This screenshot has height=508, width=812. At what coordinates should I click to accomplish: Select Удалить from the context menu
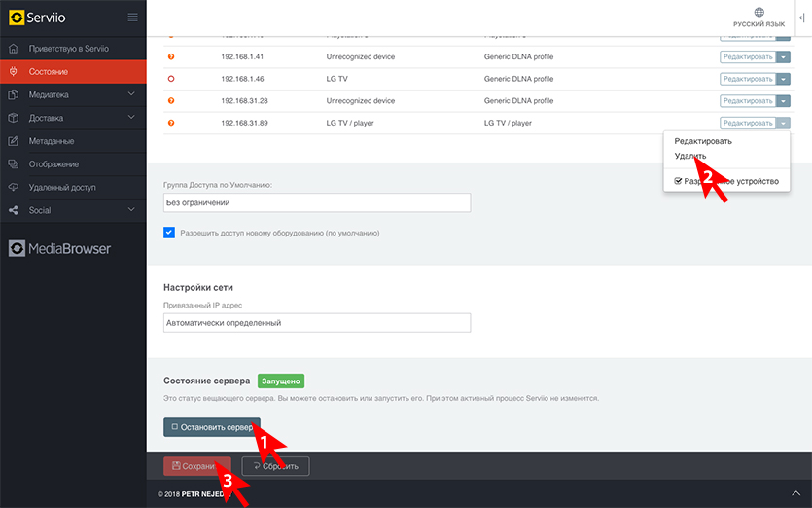pos(690,156)
